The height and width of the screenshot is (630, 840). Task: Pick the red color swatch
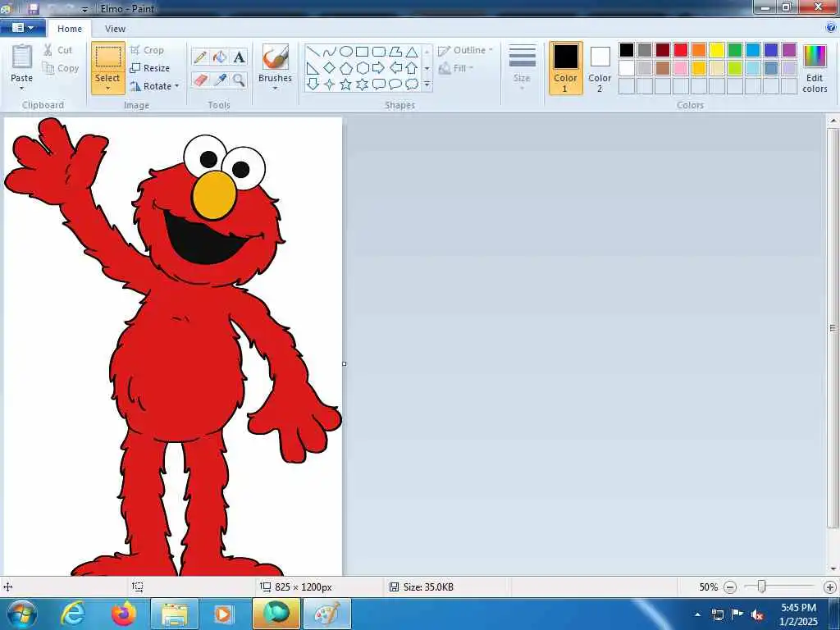(681, 50)
